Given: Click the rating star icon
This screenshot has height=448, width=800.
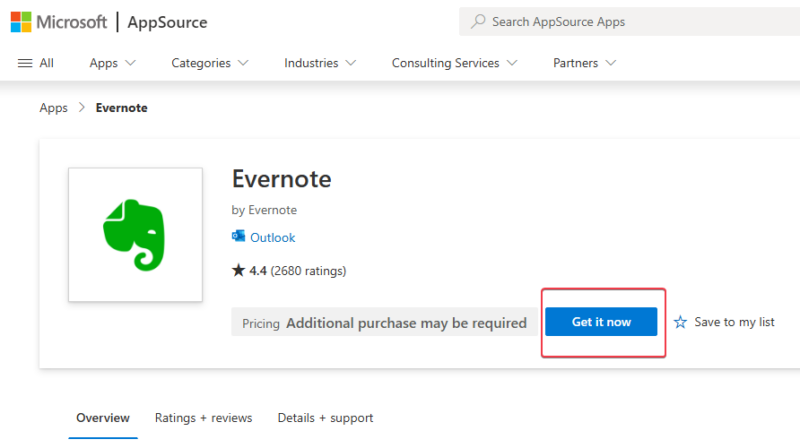Looking at the screenshot, I should [x=238, y=270].
